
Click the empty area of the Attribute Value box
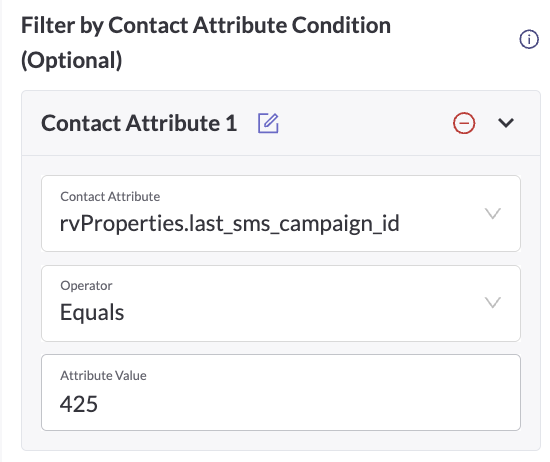point(309,403)
